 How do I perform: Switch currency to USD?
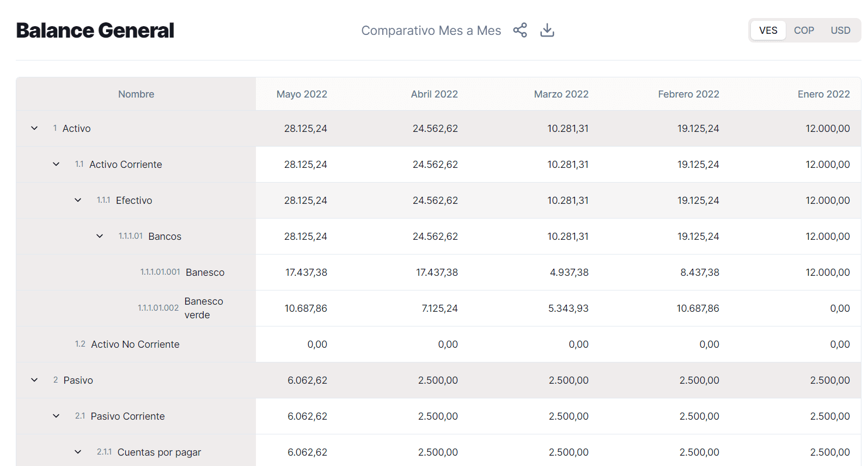coord(840,31)
